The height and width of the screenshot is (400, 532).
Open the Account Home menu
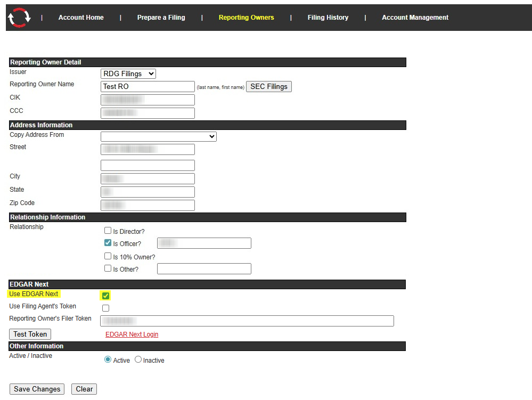(81, 18)
